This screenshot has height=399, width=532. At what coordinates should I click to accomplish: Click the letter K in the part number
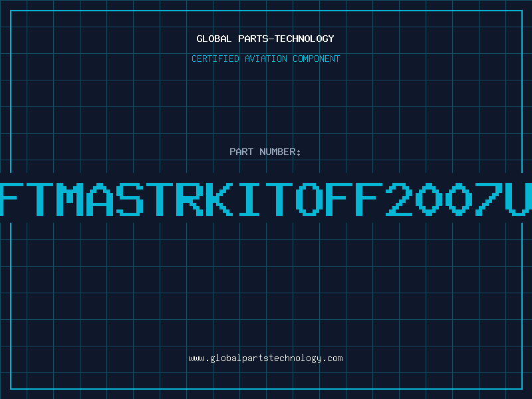tap(219, 199)
